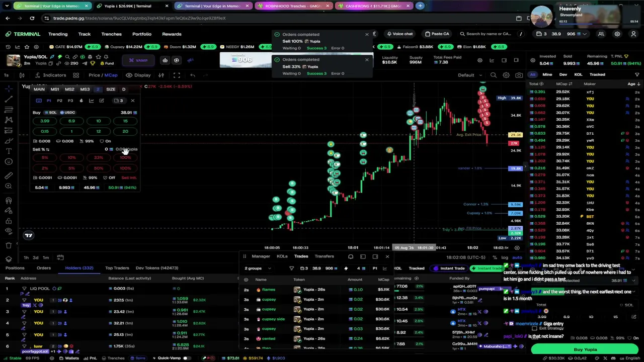Open the Default chart layout dropdown

[x=469, y=75]
